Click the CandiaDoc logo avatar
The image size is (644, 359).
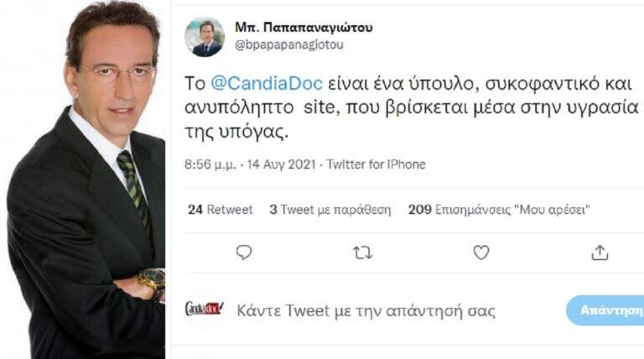203,310
